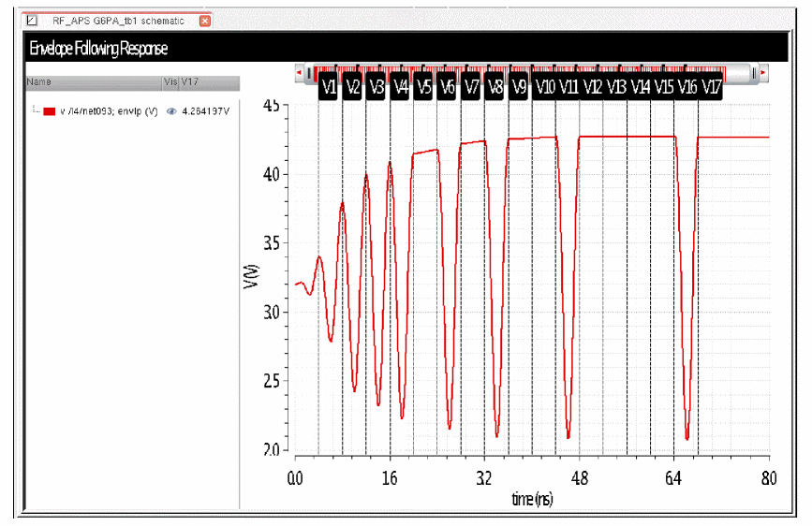Click the Vis column header
Image resolution: width=812 pixels, height=526 pixels.
click(x=170, y=81)
